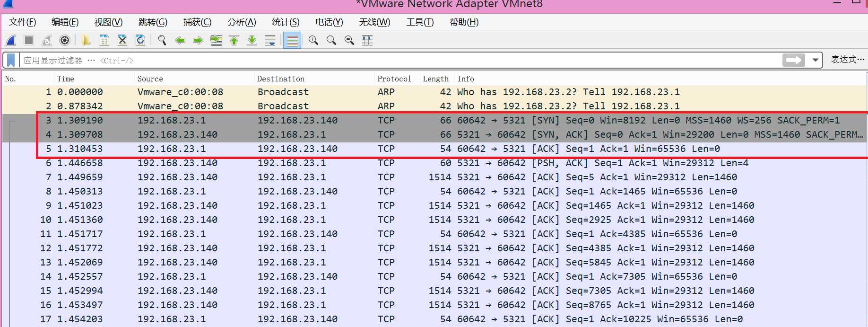Image resolution: width=868 pixels, height=327 pixels.
Task: Select packet 8 with Ack=1465
Action: (434, 191)
